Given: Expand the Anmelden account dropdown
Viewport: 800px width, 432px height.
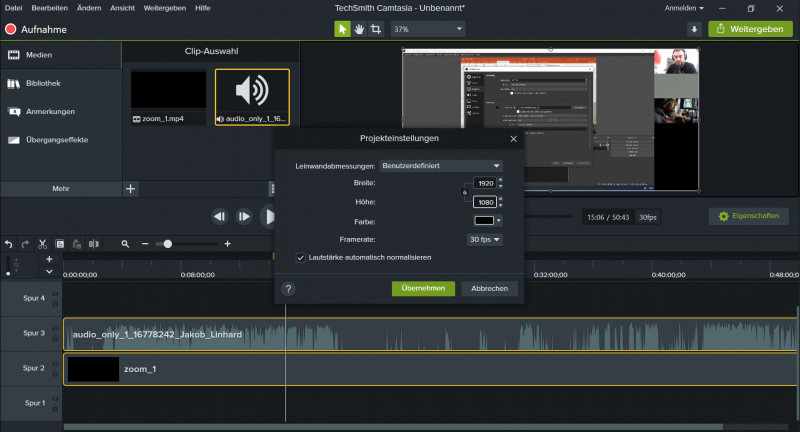Looking at the screenshot, I should [684, 8].
